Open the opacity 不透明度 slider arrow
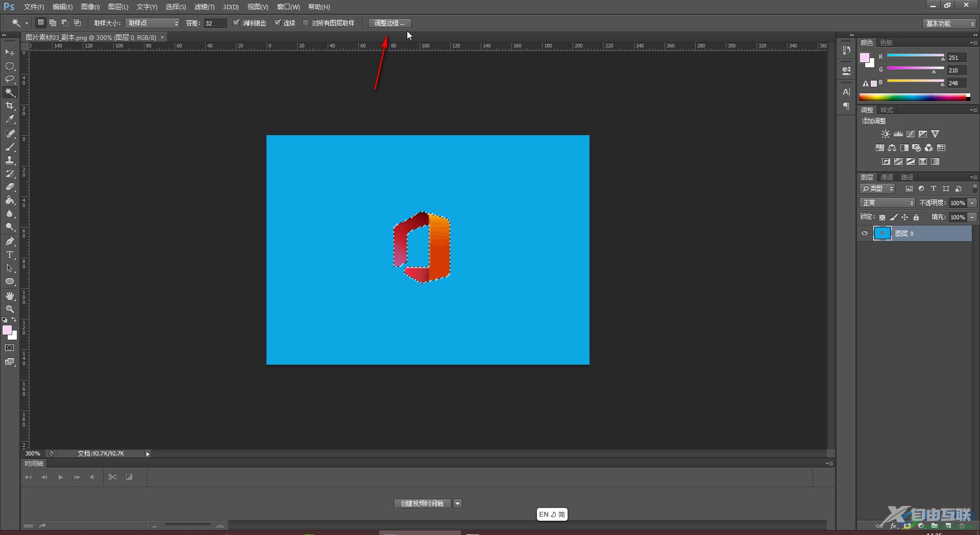This screenshot has height=535, width=980. 972,203
